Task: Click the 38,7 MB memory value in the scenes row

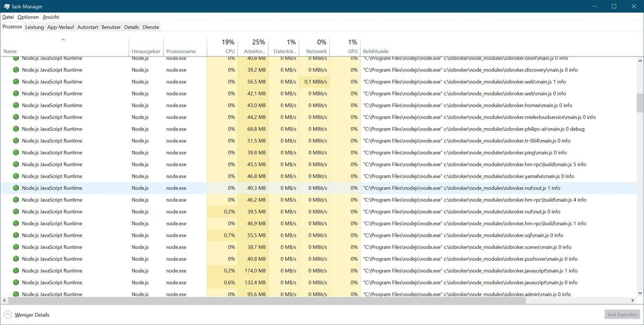Action: [x=256, y=247]
